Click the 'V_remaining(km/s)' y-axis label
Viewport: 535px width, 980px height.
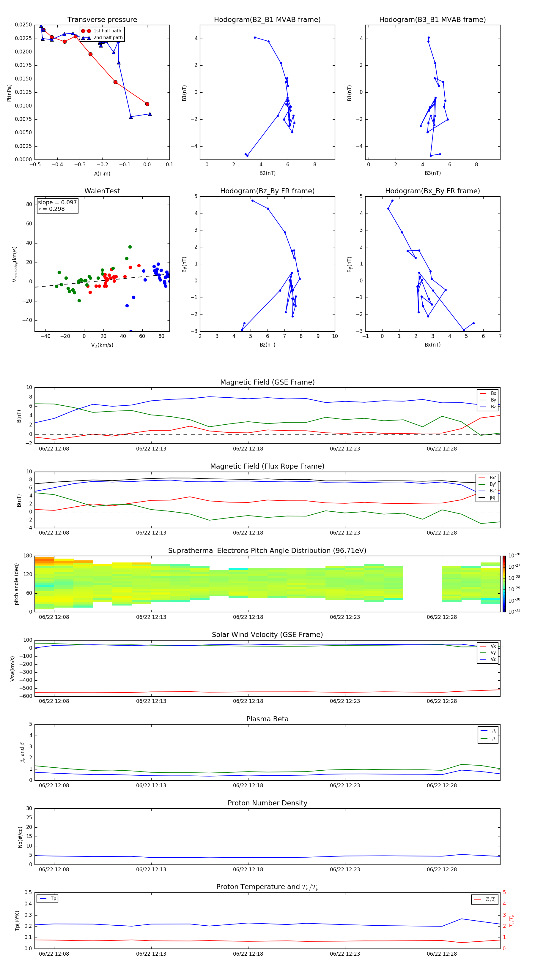15,264
